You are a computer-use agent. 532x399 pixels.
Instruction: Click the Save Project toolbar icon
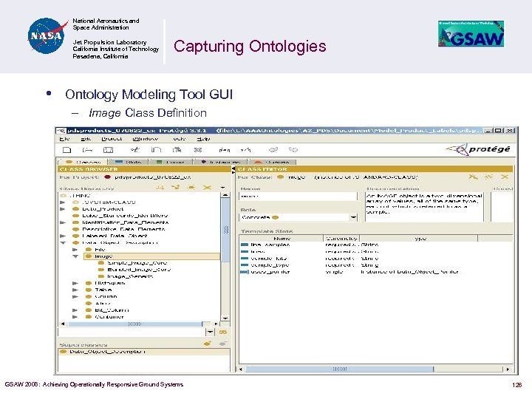point(108,150)
